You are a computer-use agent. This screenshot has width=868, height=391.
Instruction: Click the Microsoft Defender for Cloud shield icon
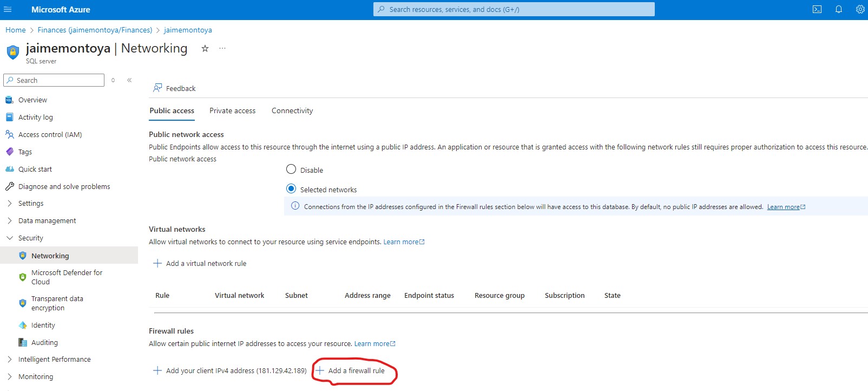[23, 277]
